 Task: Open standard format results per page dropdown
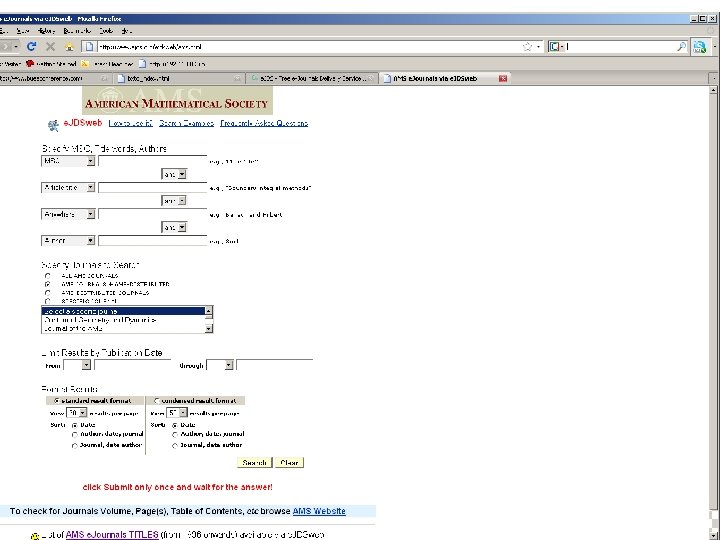click(77, 413)
